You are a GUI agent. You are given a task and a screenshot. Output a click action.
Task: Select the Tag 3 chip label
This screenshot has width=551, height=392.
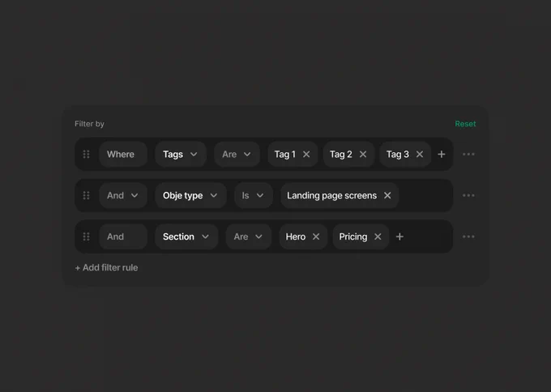click(x=397, y=154)
